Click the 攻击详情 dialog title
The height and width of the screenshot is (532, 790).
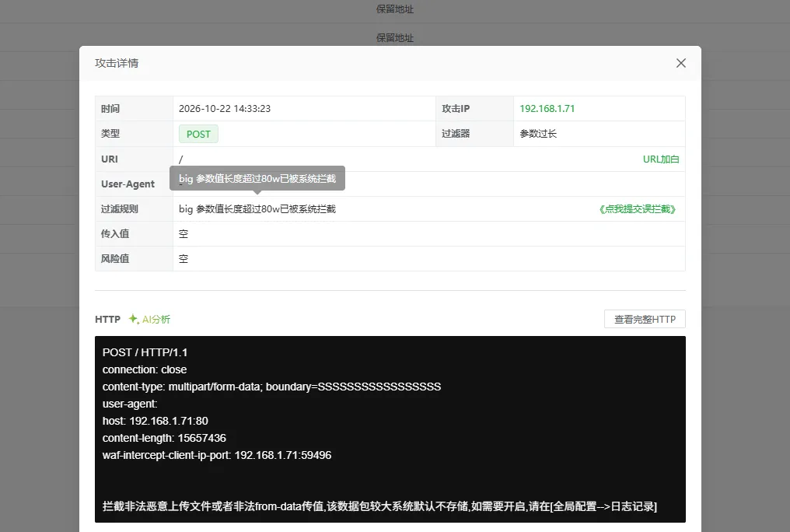(x=117, y=63)
